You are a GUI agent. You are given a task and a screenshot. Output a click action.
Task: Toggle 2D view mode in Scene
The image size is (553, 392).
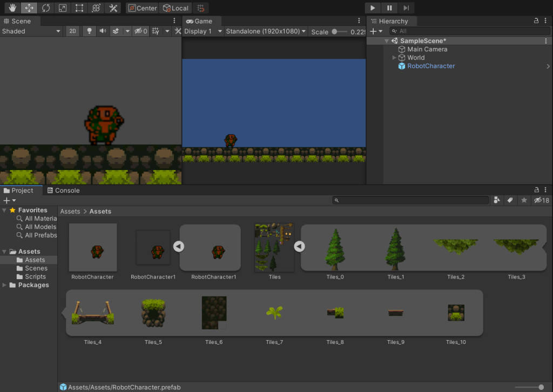coord(72,31)
